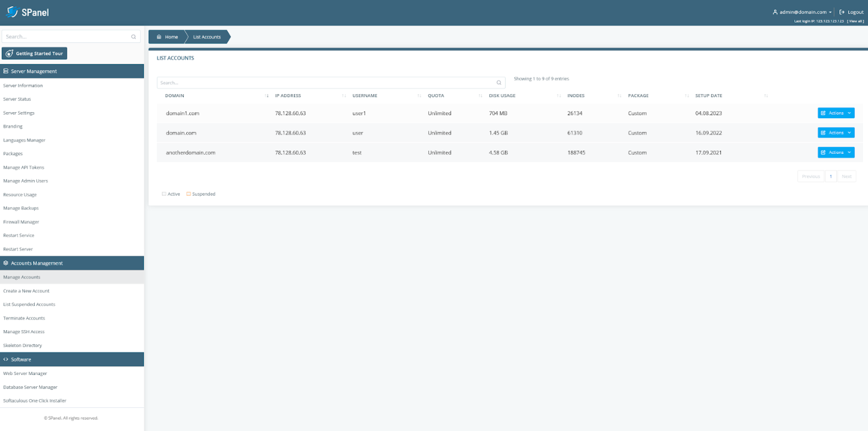Switch to the List Accounts breadcrumb tab

[x=206, y=36]
